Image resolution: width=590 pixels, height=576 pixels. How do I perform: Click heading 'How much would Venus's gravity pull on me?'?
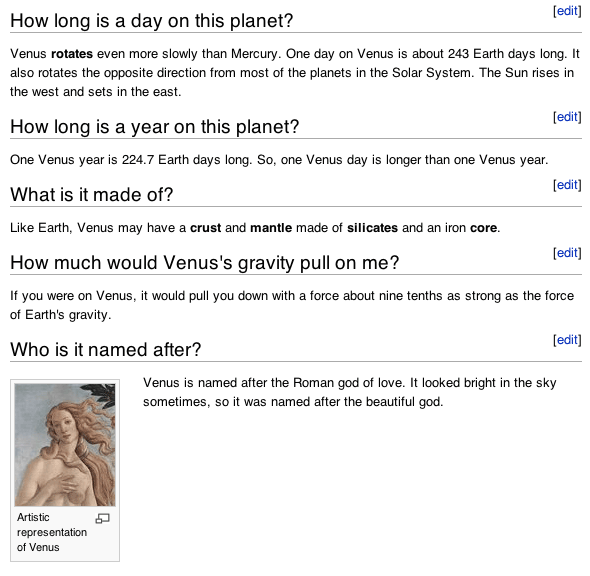(205, 263)
